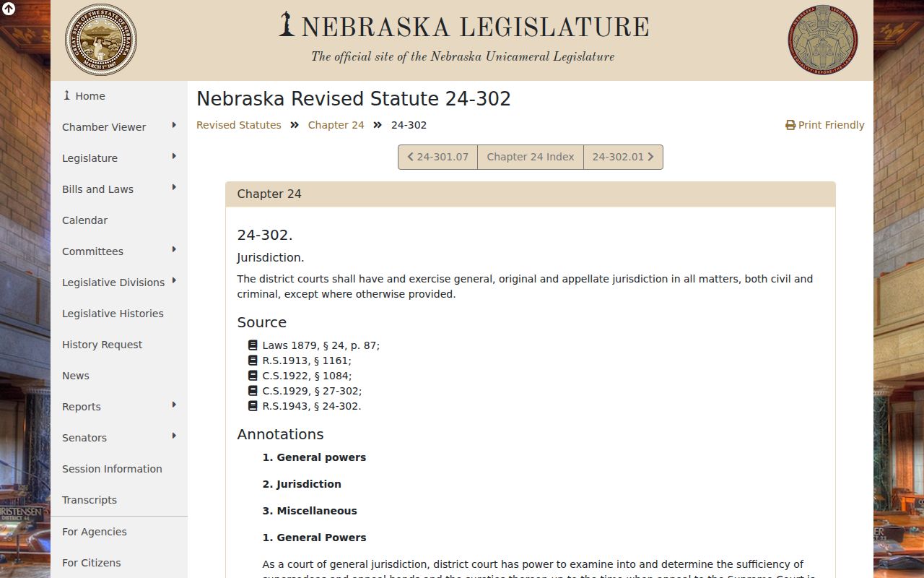924x578 pixels.
Task: Click the book icon beside R.S.1913
Action: [253, 361]
